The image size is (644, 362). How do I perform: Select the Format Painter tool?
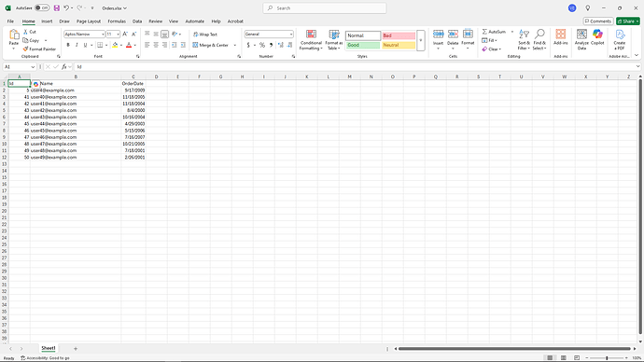pyautogui.click(x=39, y=49)
